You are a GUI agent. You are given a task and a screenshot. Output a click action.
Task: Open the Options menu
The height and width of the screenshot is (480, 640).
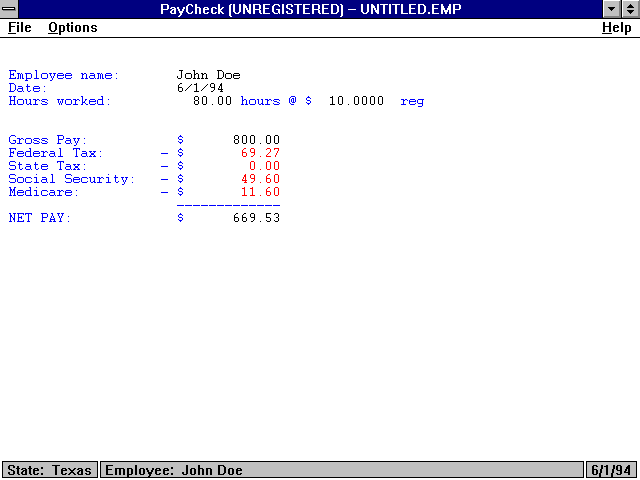73,28
